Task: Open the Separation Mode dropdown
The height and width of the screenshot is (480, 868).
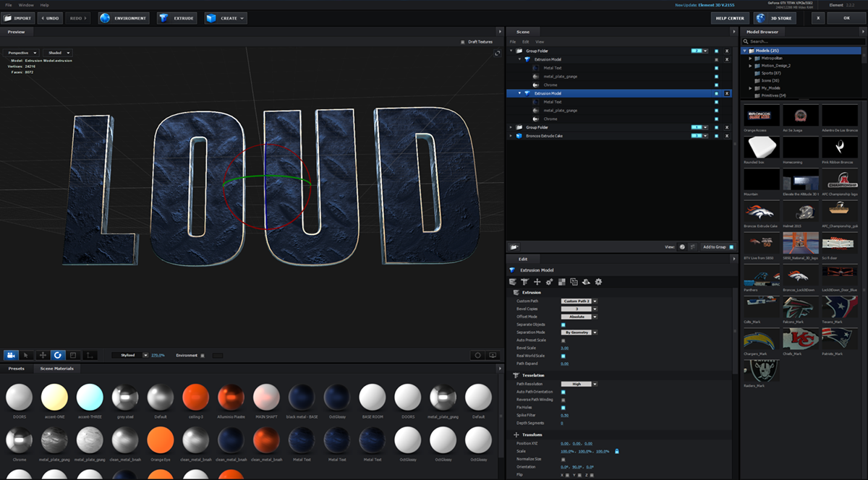Action: (x=579, y=333)
